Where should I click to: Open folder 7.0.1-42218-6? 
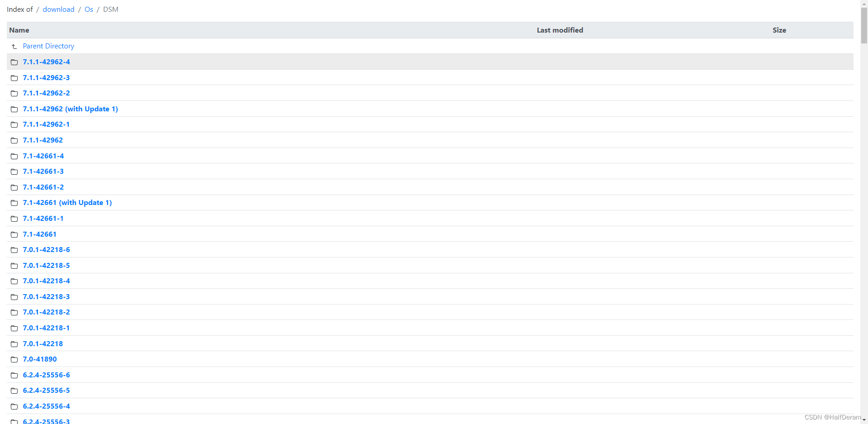(x=47, y=250)
